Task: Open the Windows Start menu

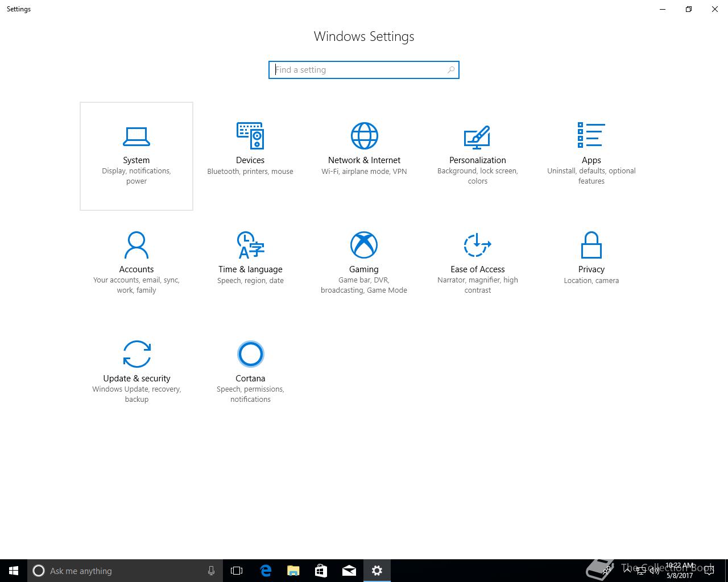Action: coord(14,571)
